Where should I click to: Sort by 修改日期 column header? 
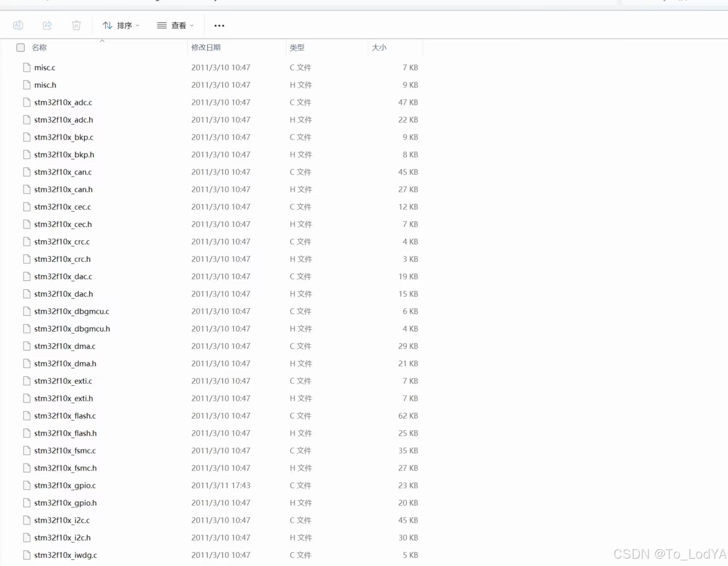tap(206, 47)
